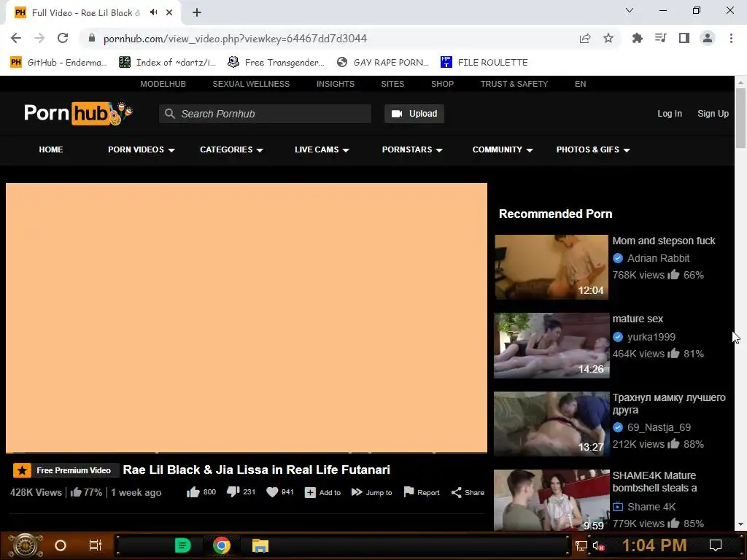Open the EN language selector

click(x=580, y=84)
